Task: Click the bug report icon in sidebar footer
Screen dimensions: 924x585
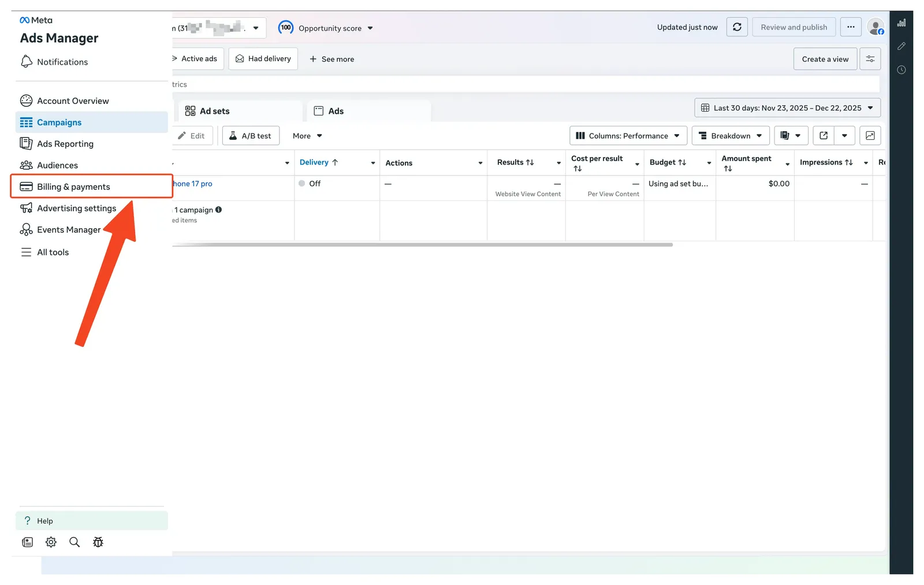Action: [x=98, y=542]
